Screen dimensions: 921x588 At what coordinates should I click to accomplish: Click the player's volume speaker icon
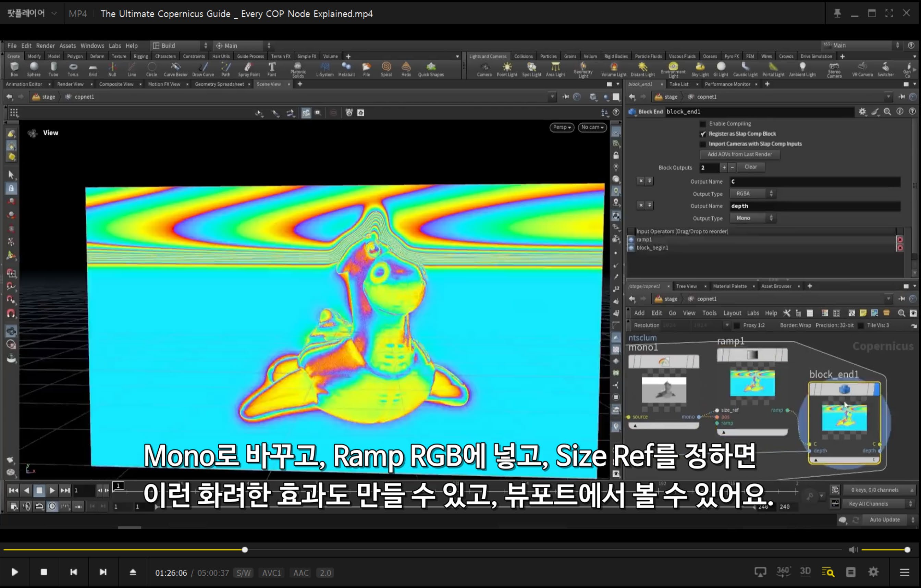pyautogui.click(x=853, y=550)
